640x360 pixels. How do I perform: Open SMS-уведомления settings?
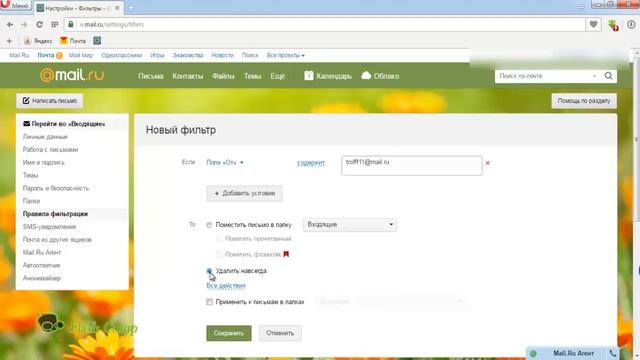49,227
